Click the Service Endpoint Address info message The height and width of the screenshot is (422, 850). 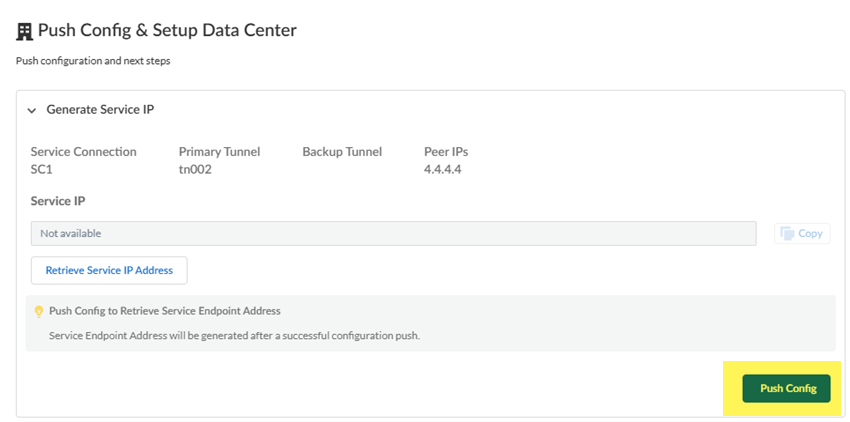234,335
